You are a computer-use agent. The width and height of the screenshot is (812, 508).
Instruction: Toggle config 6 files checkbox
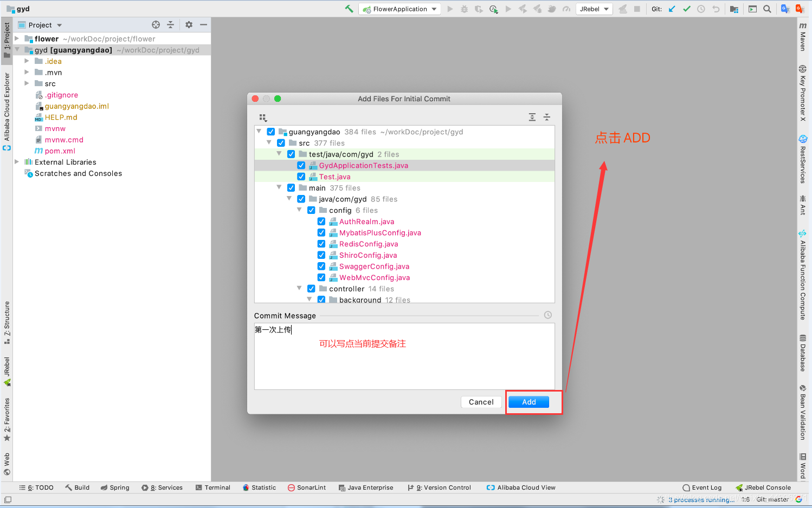tap(311, 210)
